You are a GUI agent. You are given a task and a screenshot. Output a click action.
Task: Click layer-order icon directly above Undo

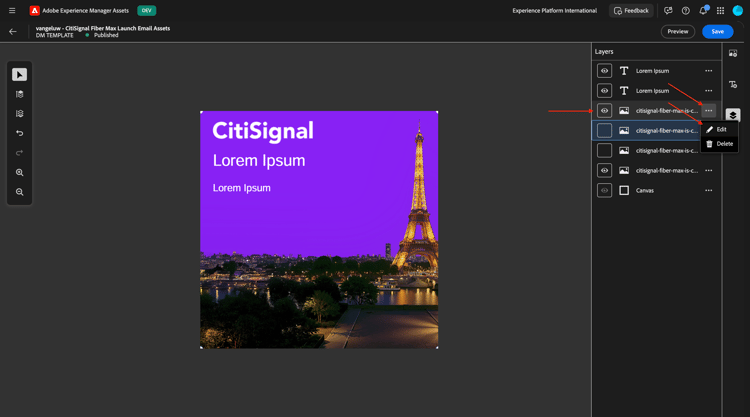20,114
